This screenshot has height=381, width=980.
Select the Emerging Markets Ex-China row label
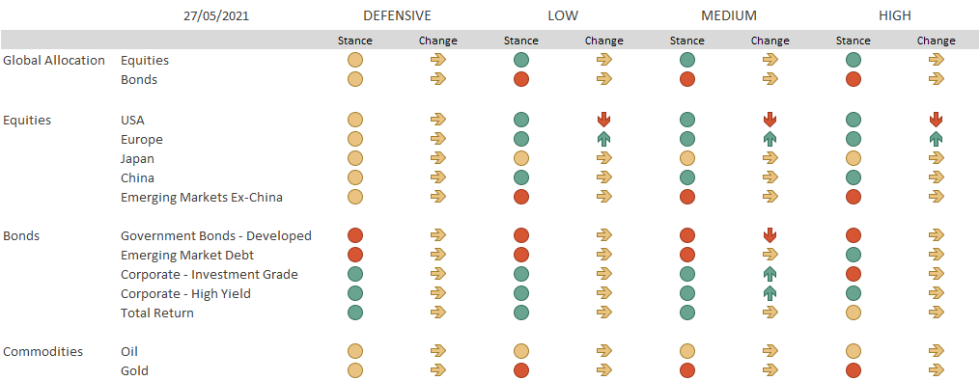(201, 198)
